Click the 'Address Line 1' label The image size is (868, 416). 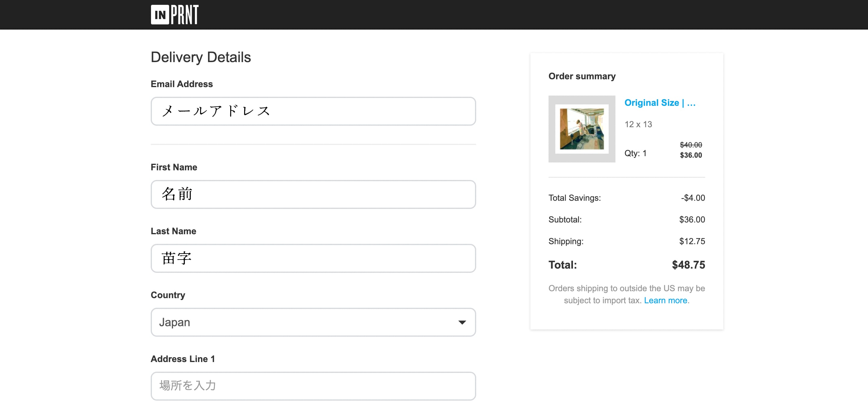[183, 359]
